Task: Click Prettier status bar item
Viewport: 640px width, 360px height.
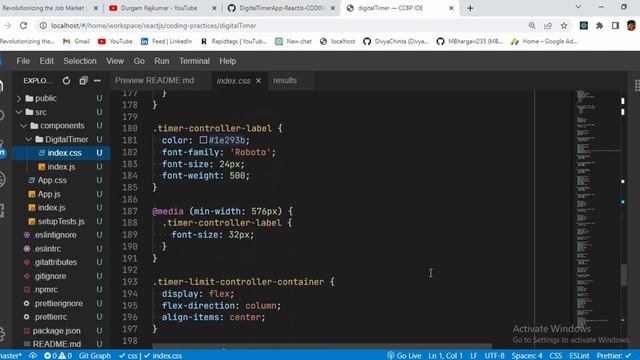Action: (x=614, y=356)
